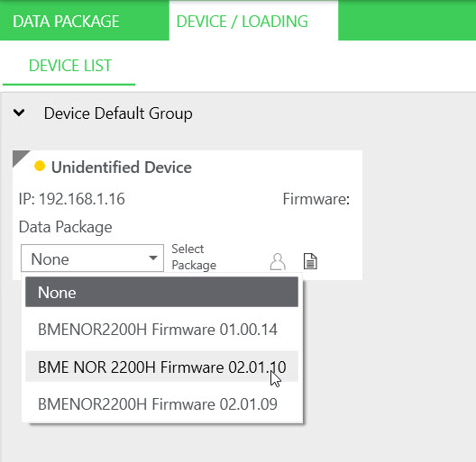Click the yellow status dot on Unidentified Device
476x462 pixels.
click(x=40, y=166)
